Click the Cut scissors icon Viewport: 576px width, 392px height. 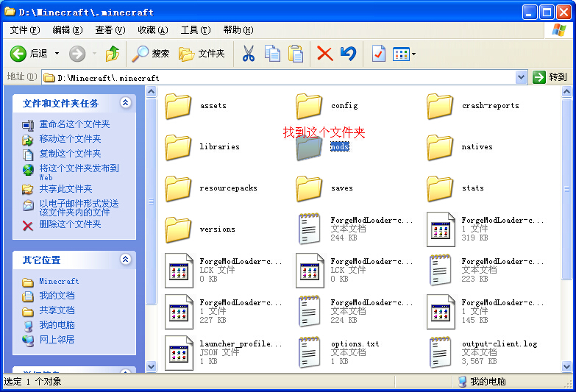[249, 54]
